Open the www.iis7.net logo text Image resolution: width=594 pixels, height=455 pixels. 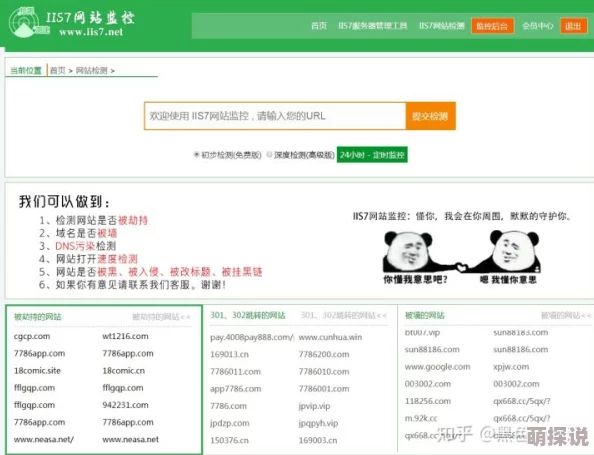[x=91, y=32]
